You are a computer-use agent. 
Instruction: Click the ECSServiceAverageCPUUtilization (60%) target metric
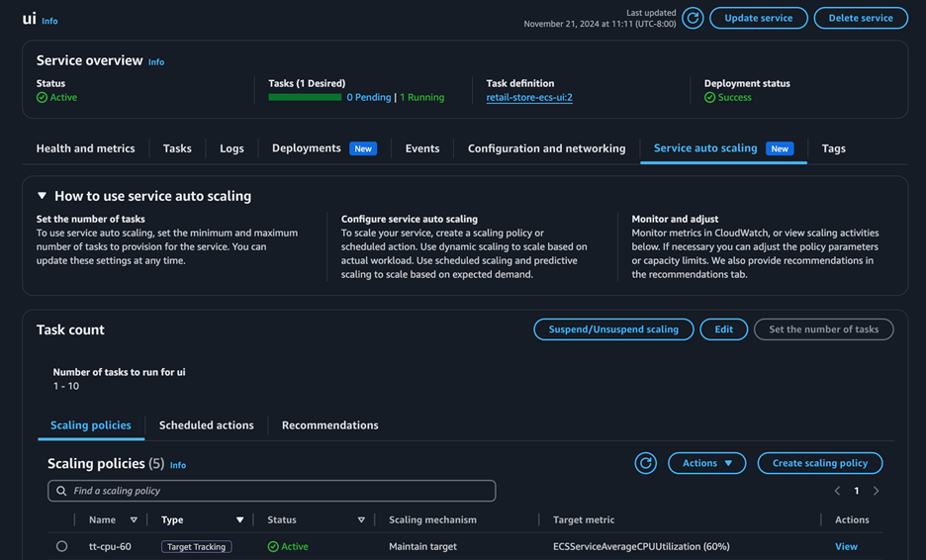click(x=641, y=546)
